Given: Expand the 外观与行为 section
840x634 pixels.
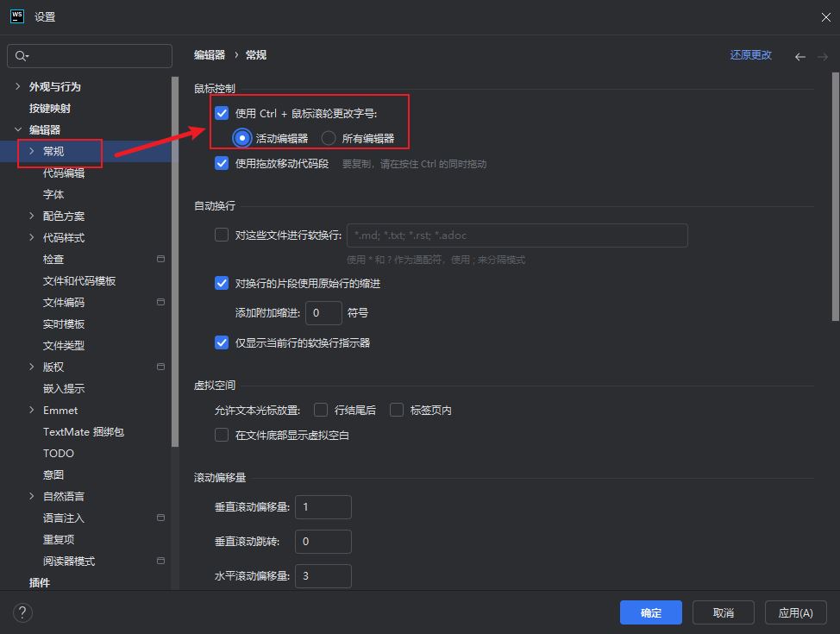Looking at the screenshot, I should pyautogui.click(x=19, y=86).
